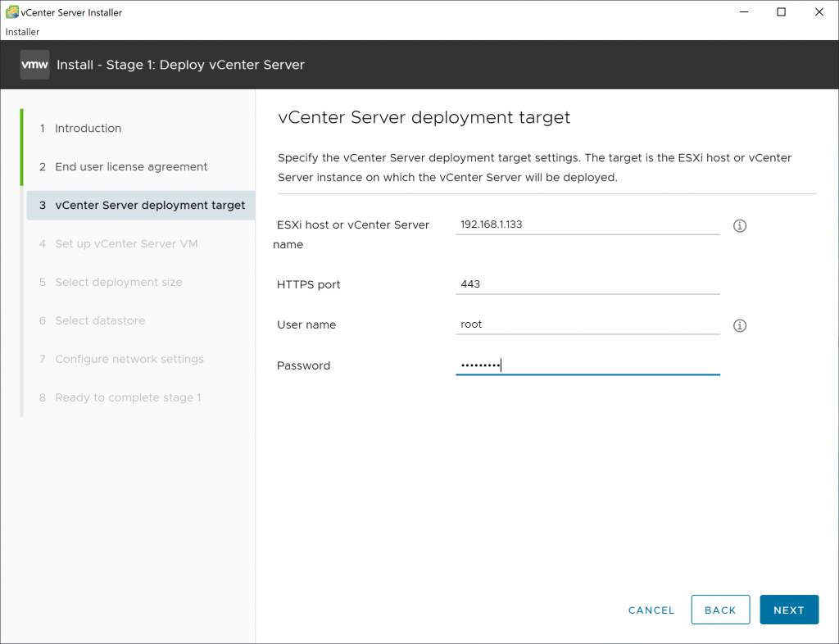Click the info icon beside ESXi host field
The image size is (839, 644).
click(x=740, y=225)
